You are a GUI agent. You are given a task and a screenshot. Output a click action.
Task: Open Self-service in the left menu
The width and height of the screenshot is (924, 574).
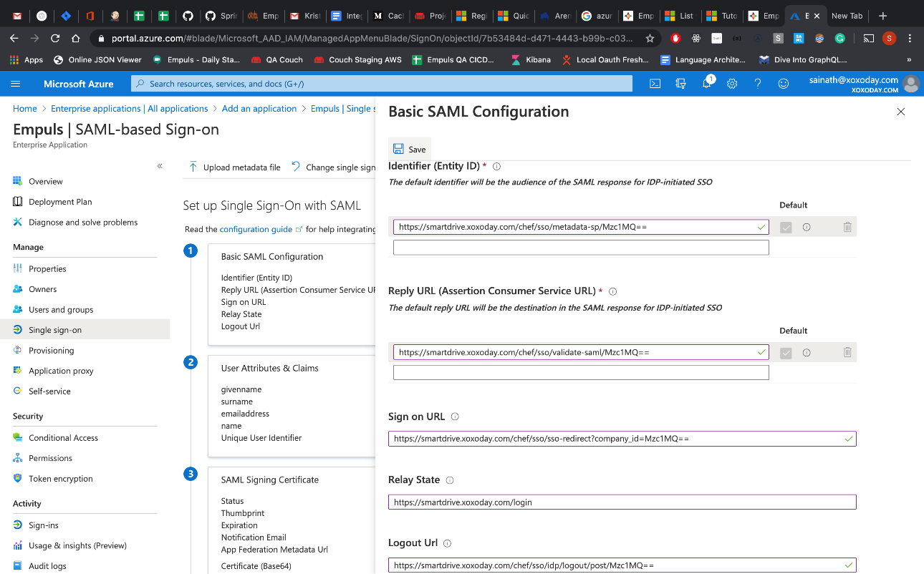[x=49, y=391]
